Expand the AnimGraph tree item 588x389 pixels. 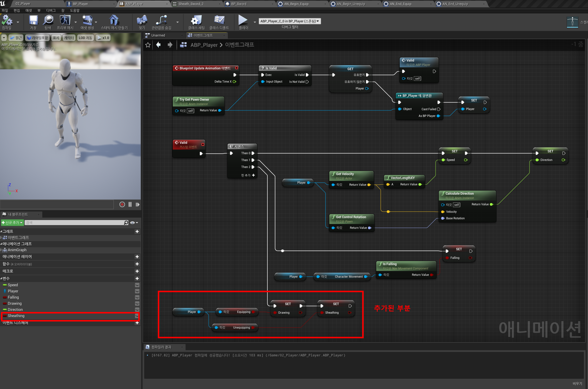[1, 250]
